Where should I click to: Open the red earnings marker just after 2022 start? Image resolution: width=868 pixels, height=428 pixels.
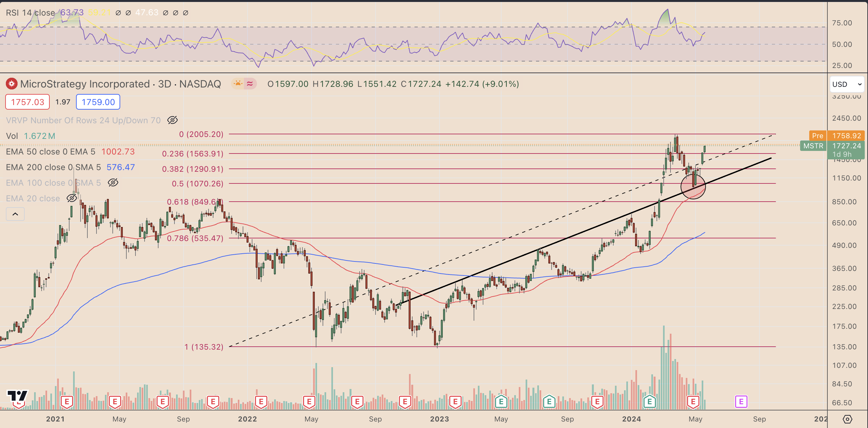coord(261,402)
